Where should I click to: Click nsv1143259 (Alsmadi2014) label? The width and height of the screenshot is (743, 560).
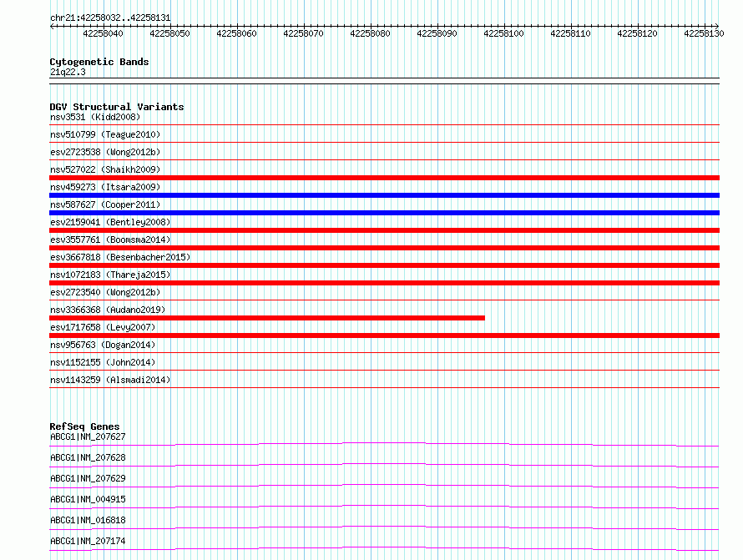110,380
